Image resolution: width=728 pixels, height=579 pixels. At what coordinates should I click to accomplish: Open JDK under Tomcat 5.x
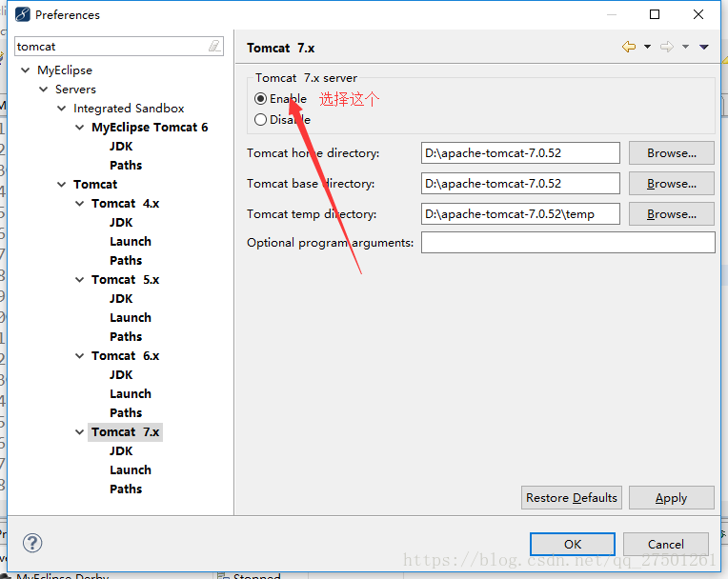click(x=121, y=299)
